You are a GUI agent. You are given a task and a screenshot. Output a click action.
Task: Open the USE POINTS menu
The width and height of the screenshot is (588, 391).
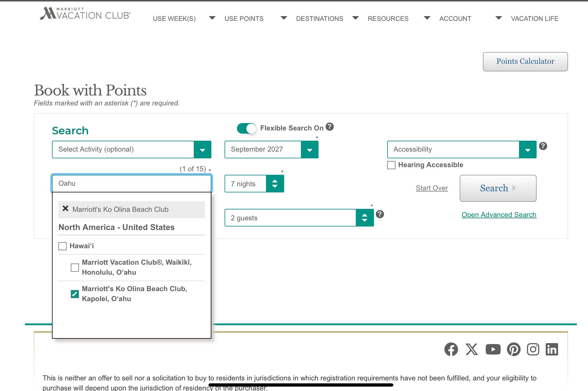[244, 19]
